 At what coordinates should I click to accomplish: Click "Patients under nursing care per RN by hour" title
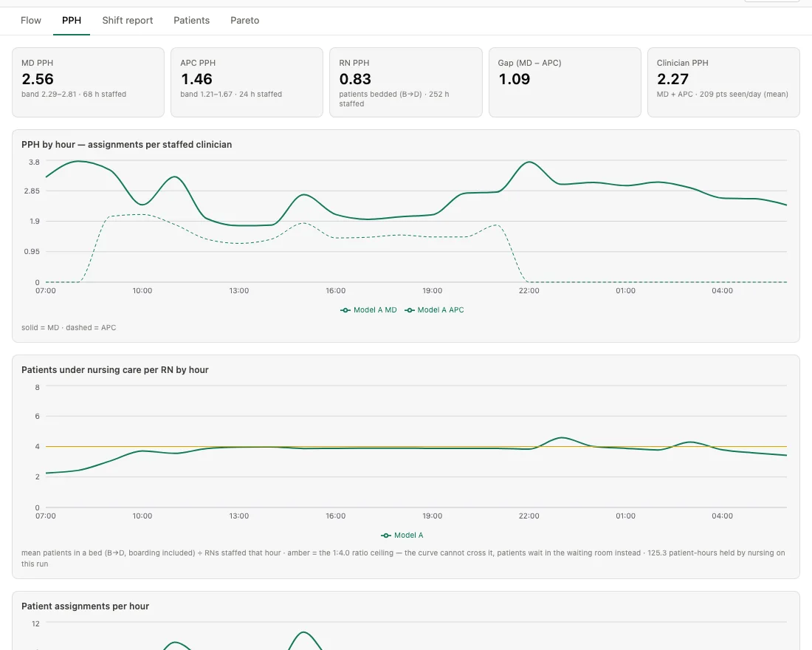click(115, 369)
